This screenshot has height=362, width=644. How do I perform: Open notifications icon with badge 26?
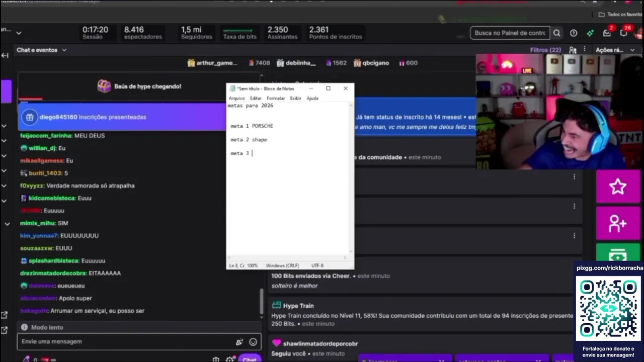[x=624, y=33]
